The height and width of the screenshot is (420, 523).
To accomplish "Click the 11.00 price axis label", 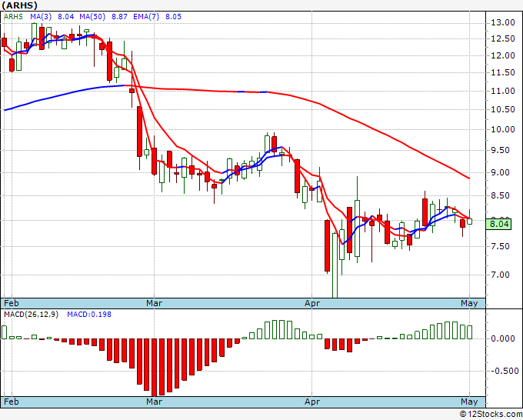I will (x=503, y=91).
